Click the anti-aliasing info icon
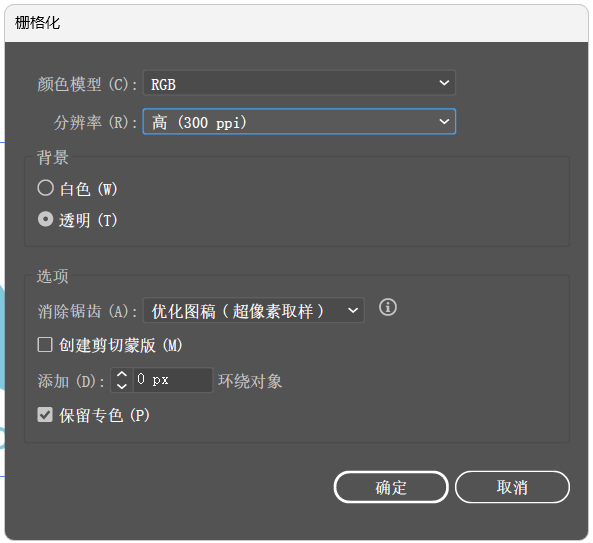The width and height of the screenshot is (593, 543). pos(388,307)
